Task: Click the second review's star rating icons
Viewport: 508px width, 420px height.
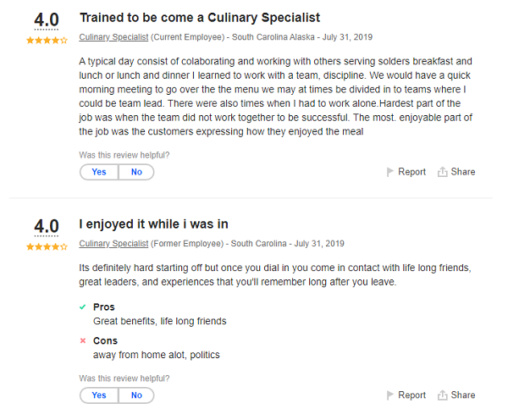Action: [47, 246]
